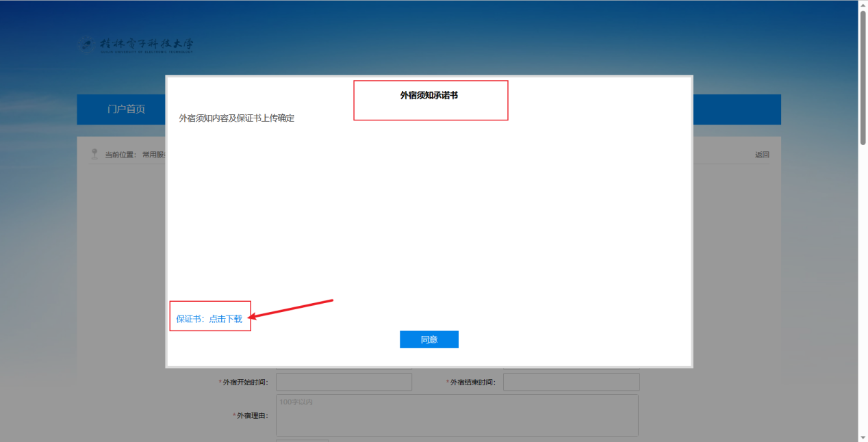The width and height of the screenshot is (868, 442).
Task: Click the university logo in the header
Action: click(136, 45)
